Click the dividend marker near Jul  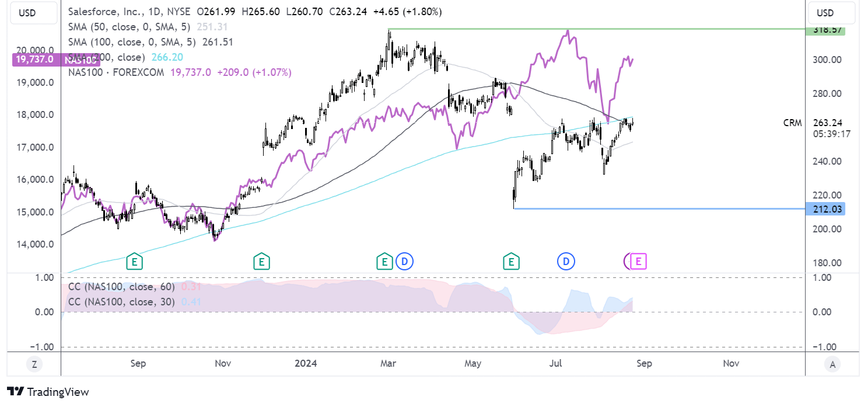pyautogui.click(x=565, y=261)
